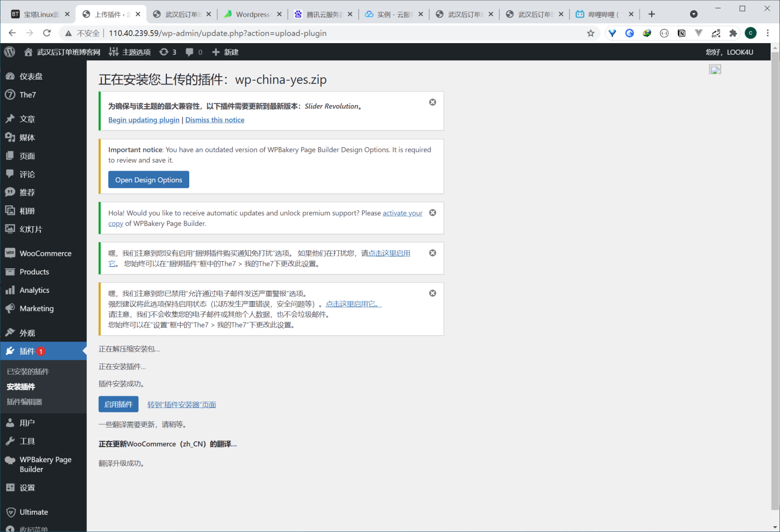Dismiss the WPBakery activation notice
780x532 pixels.
(x=433, y=213)
